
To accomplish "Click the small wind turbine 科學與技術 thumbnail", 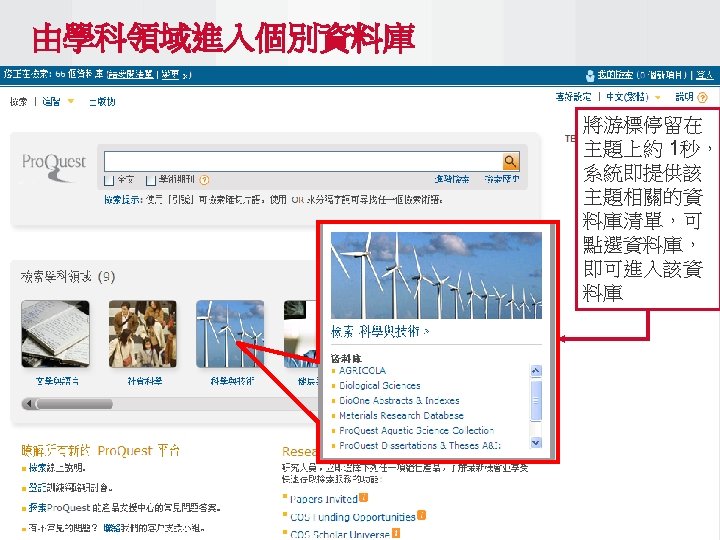I will [x=230, y=334].
